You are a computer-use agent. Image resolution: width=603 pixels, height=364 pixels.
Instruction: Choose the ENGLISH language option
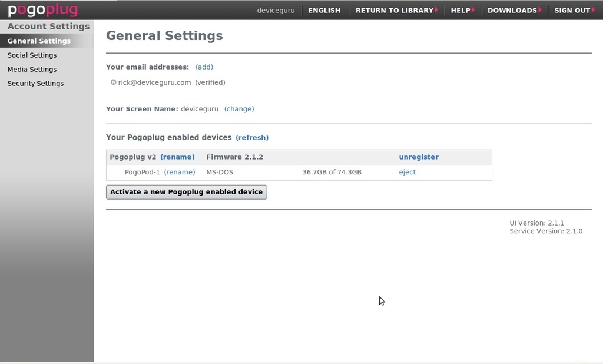coord(324,11)
